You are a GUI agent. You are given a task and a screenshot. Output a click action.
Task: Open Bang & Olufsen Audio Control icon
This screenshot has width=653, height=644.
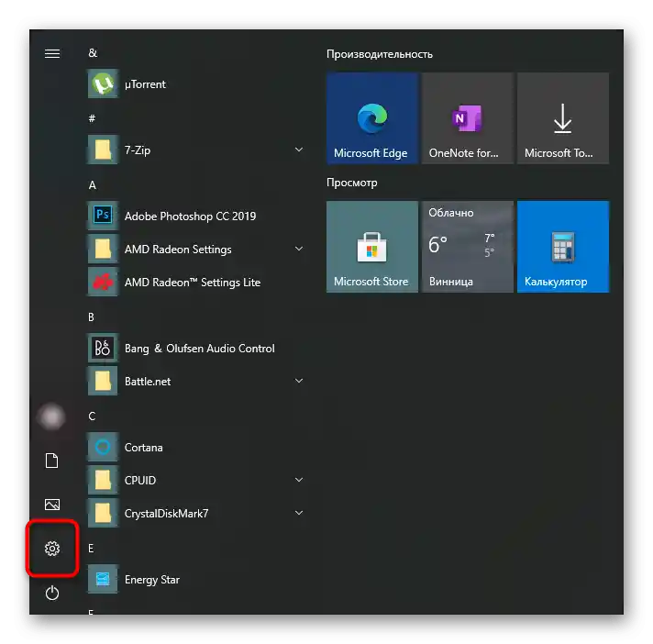[x=103, y=348]
